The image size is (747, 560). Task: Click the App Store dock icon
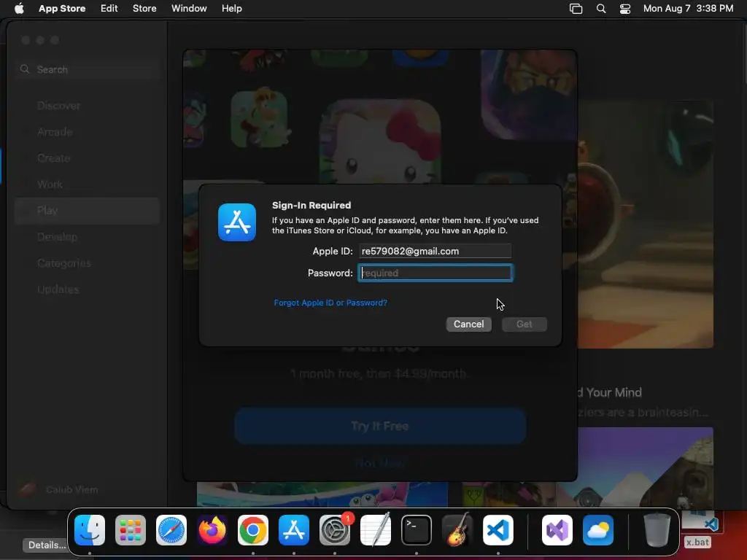[x=294, y=530]
